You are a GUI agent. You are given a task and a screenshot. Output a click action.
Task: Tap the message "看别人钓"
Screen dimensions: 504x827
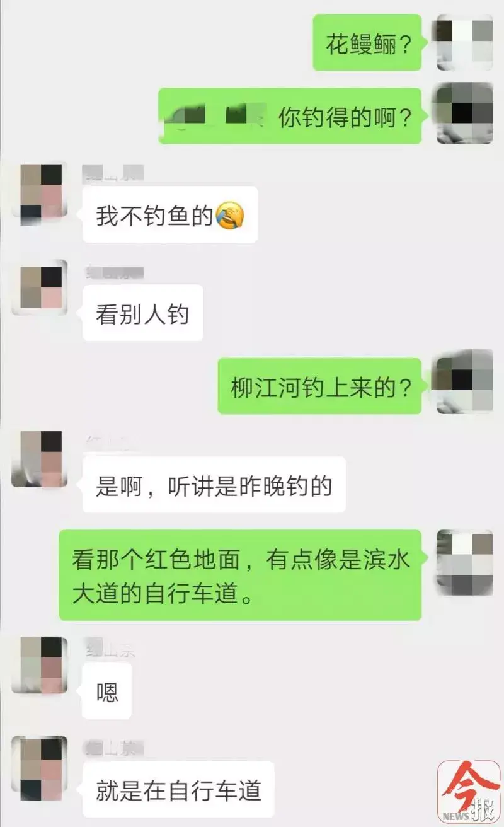click(142, 313)
